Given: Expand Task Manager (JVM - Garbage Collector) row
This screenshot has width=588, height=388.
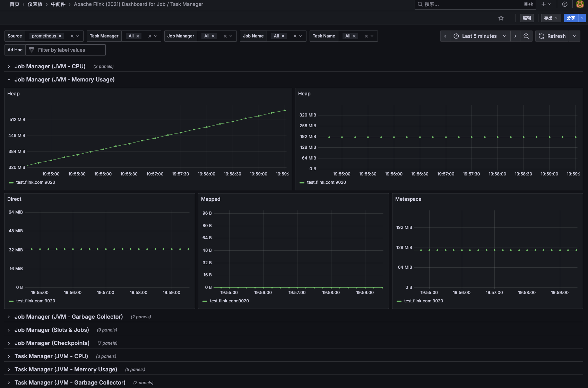Looking at the screenshot, I should pos(70,382).
